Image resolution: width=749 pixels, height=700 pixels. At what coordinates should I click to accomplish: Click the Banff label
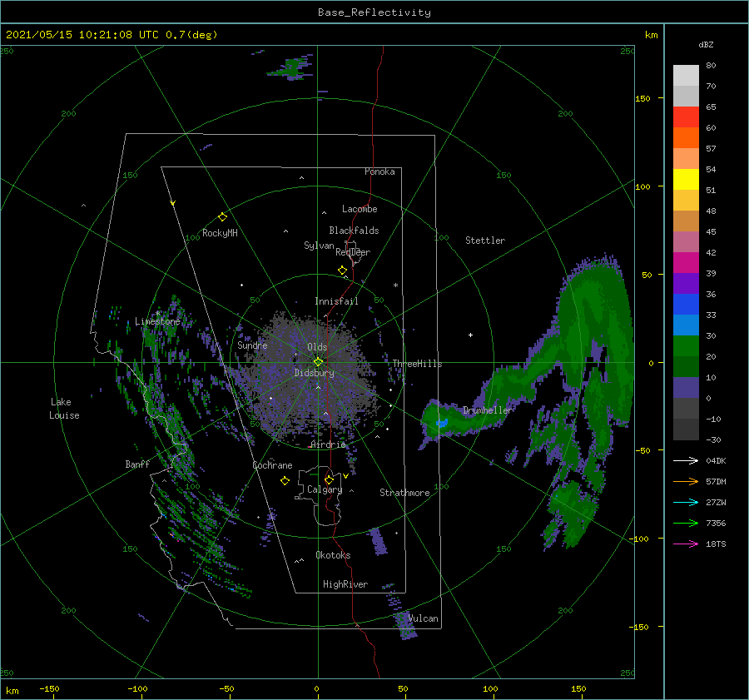coord(137,464)
